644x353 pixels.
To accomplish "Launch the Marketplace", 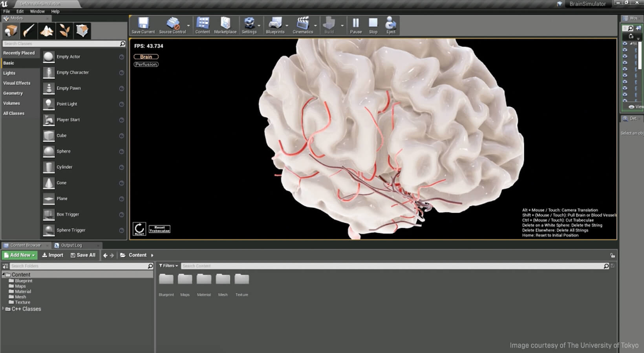I will click(x=225, y=24).
